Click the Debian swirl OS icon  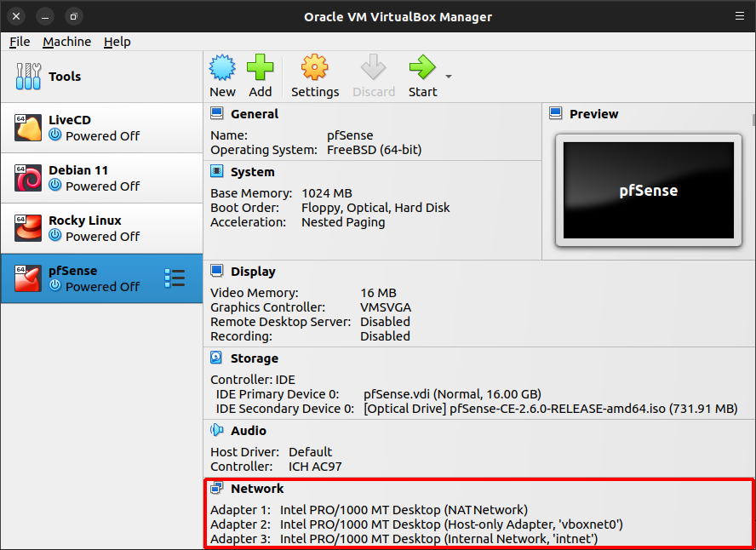[x=28, y=178]
